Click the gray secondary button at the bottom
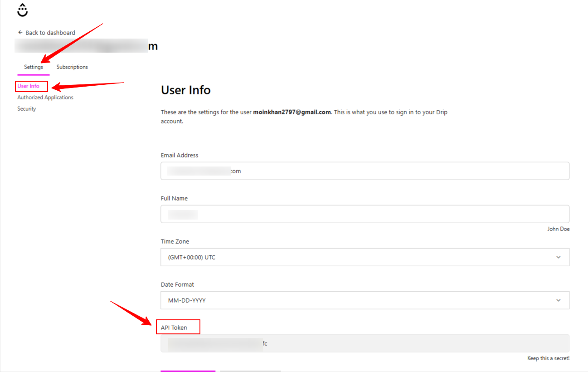This screenshot has height=372, width=588. 250,371
